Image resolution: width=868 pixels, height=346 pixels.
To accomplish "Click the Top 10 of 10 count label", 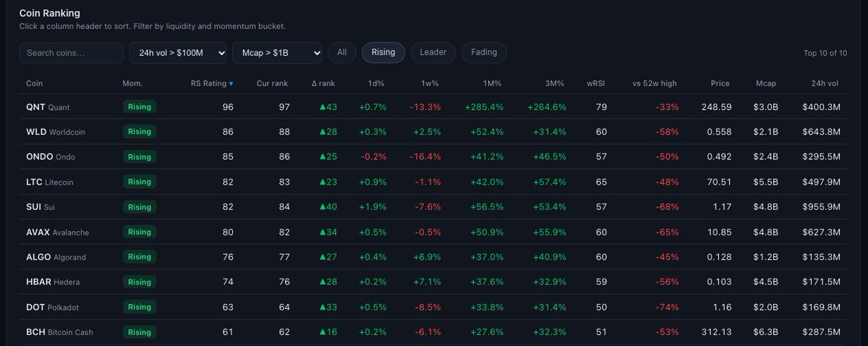I will tap(825, 53).
